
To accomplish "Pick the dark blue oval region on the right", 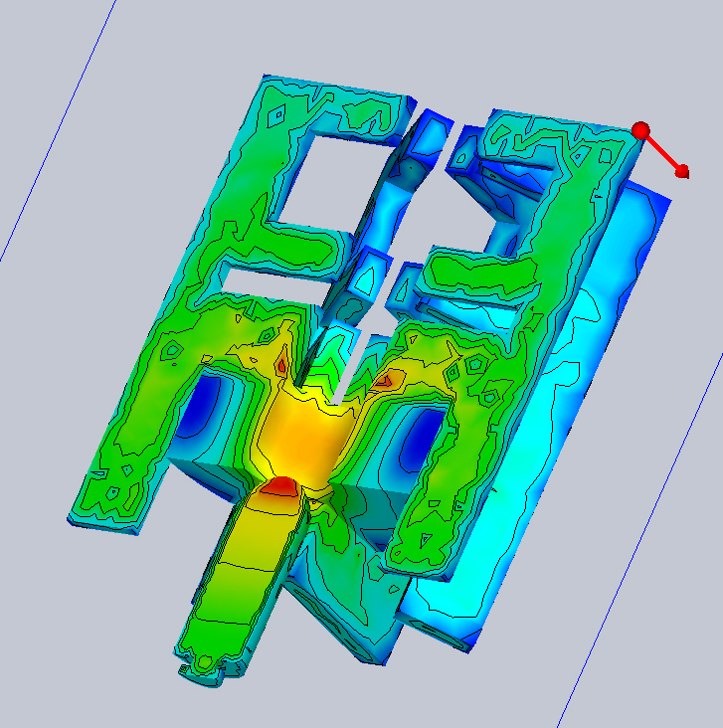I will (x=418, y=438).
